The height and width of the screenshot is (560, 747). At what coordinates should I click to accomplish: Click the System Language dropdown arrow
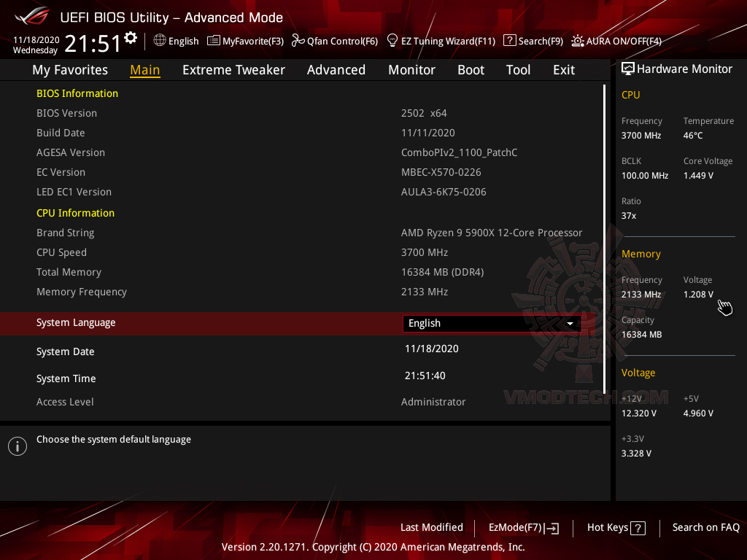tap(570, 323)
